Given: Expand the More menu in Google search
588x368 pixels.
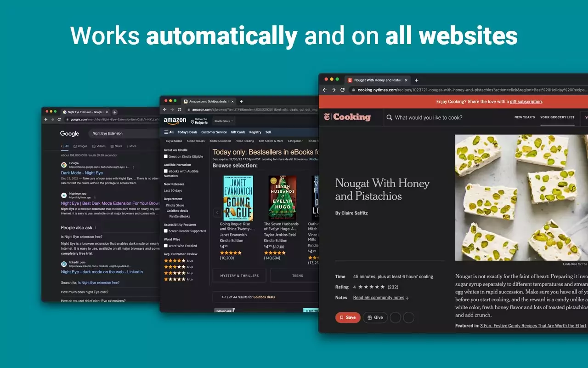Looking at the screenshot, I should 131,146.
